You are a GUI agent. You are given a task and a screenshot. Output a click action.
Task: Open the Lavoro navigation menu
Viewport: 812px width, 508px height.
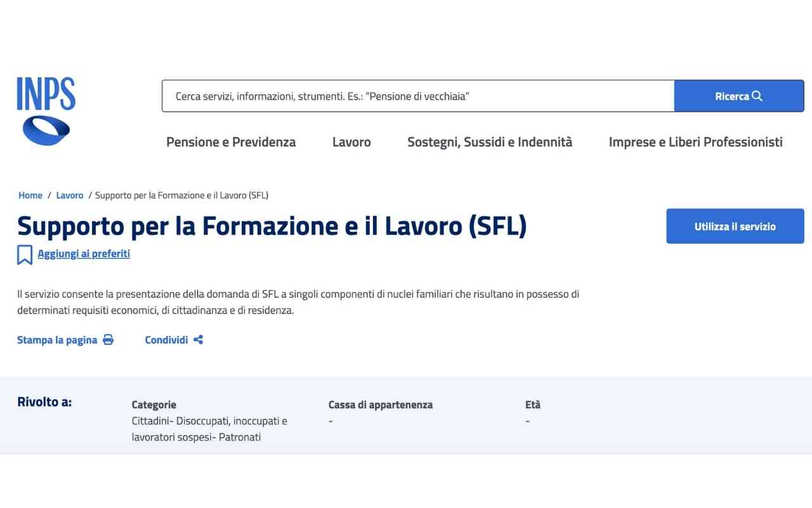[x=351, y=142]
